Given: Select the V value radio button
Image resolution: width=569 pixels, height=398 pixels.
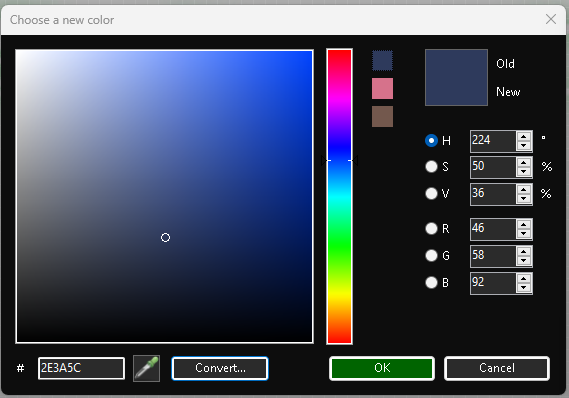Looking at the screenshot, I should [x=431, y=193].
